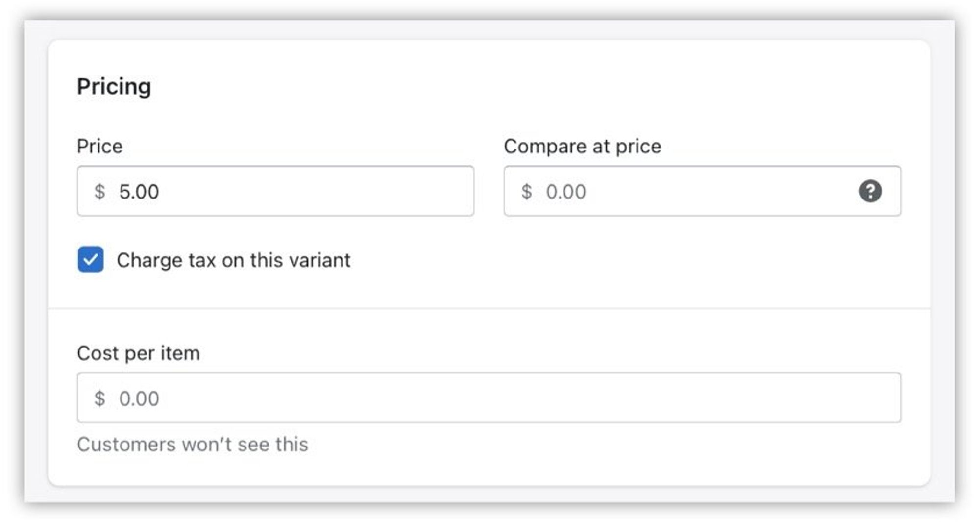Click the 0.00 placeholder in Compare at price
Image resolution: width=980 pixels, height=522 pixels.
pyautogui.click(x=566, y=192)
